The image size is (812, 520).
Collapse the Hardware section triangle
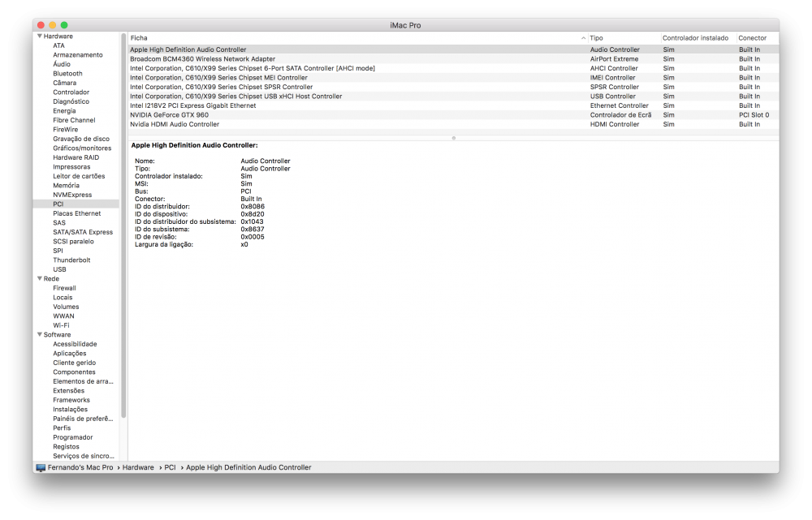[x=39, y=37]
